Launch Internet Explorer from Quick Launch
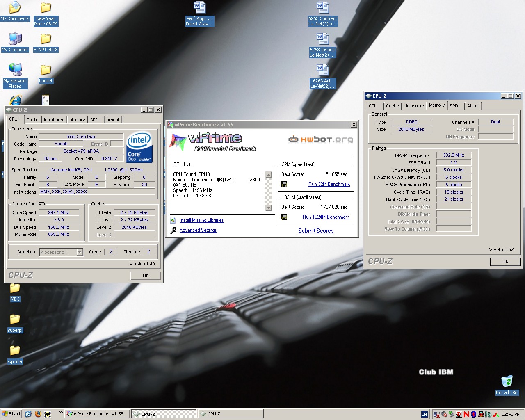The image size is (525, 420). pyautogui.click(x=28, y=414)
